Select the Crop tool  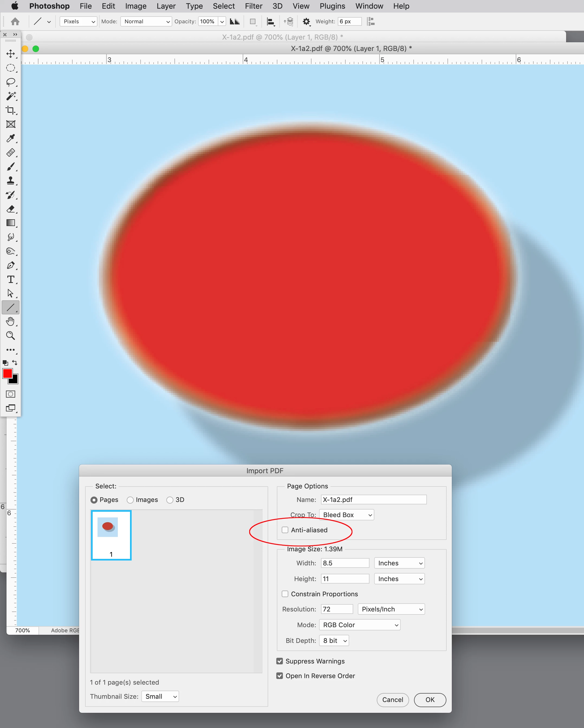(11, 110)
